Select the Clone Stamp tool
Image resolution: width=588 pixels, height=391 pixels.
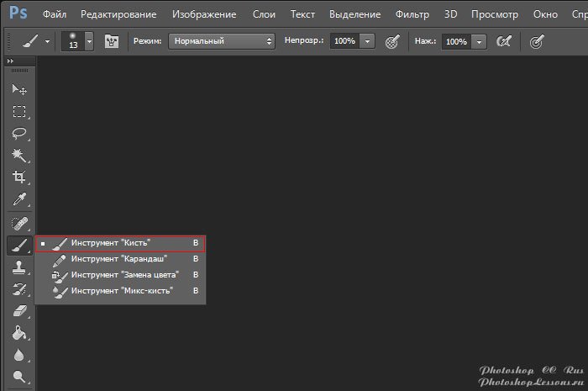[x=18, y=267]
